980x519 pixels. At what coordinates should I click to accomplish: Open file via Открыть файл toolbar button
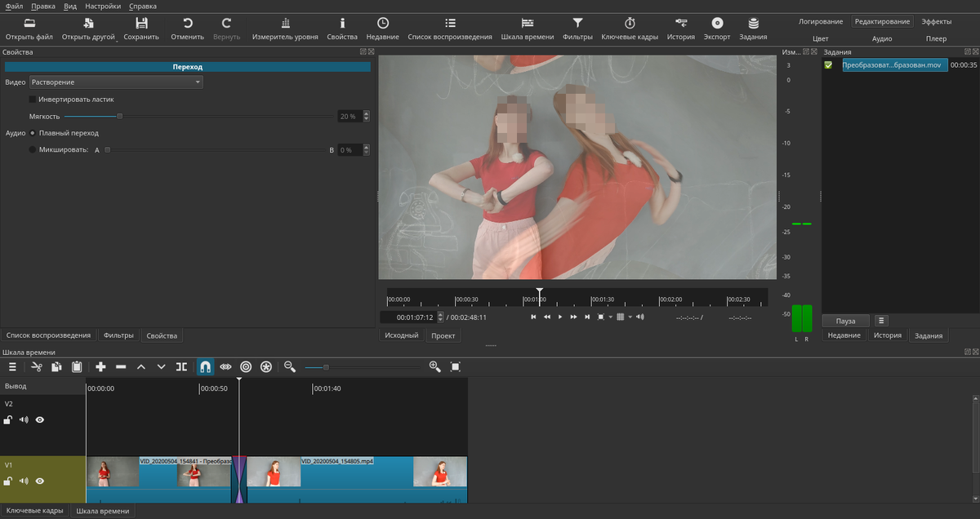(29, 29)
